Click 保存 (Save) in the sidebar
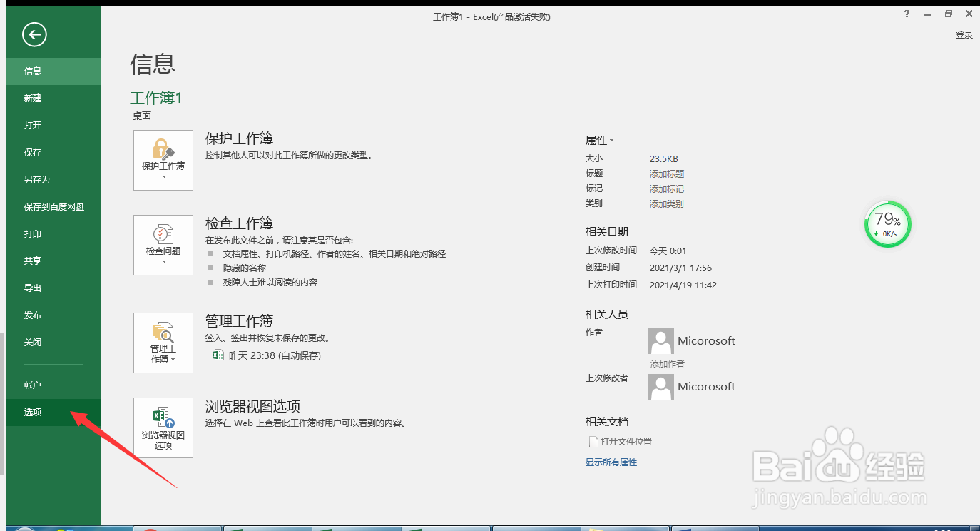The image size is (980, 531). (53, 153)
